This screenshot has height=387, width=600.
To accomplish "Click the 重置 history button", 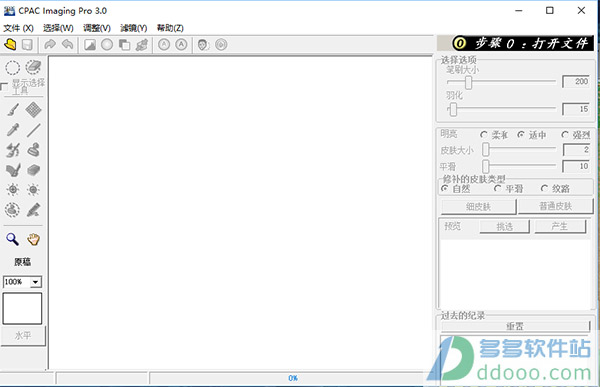I will pyautogui.click(x=515, y=326).
